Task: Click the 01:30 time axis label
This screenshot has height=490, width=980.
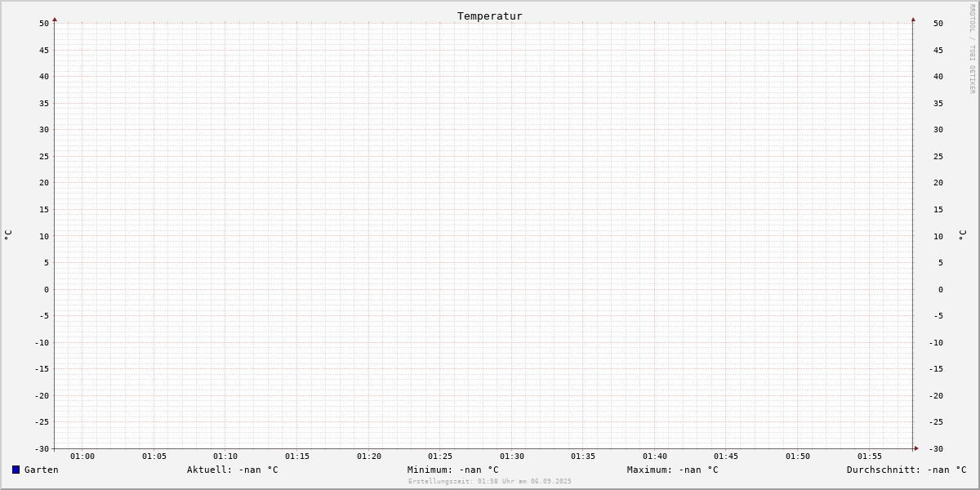Action: tap(512, 457)
